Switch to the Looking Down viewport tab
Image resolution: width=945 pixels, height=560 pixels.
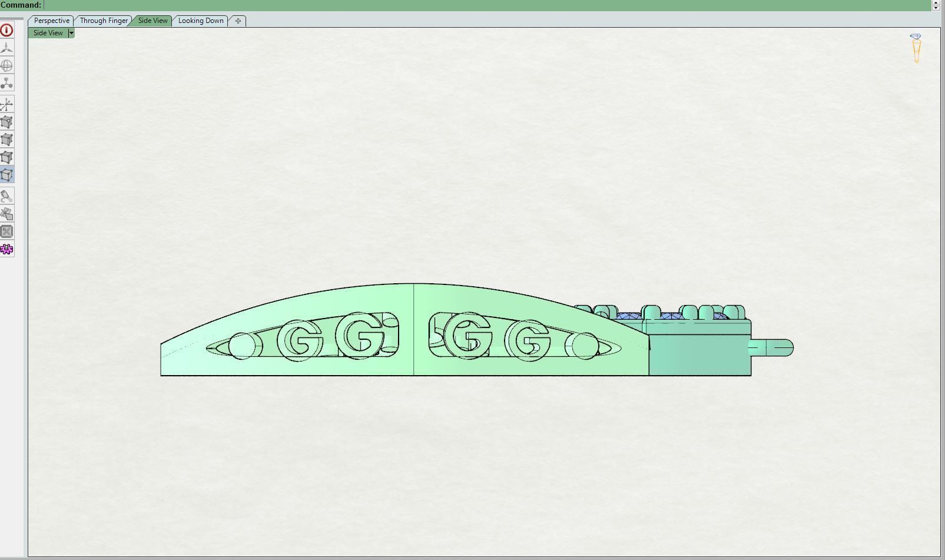(201, 21)
